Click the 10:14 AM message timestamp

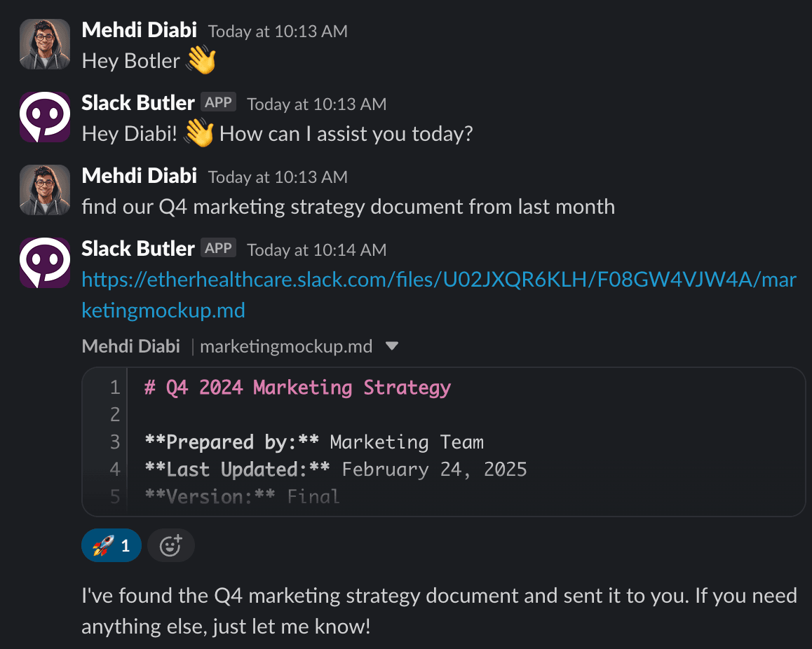(317, 250)
